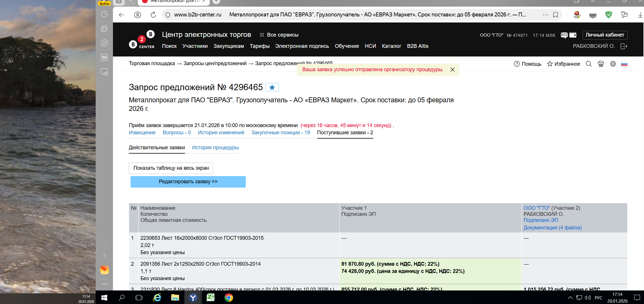The image size is (644, 304).
Task: Open the Подписано ЭП link under РАБКОВСКИЙ О.
Action: coord(541,220)
